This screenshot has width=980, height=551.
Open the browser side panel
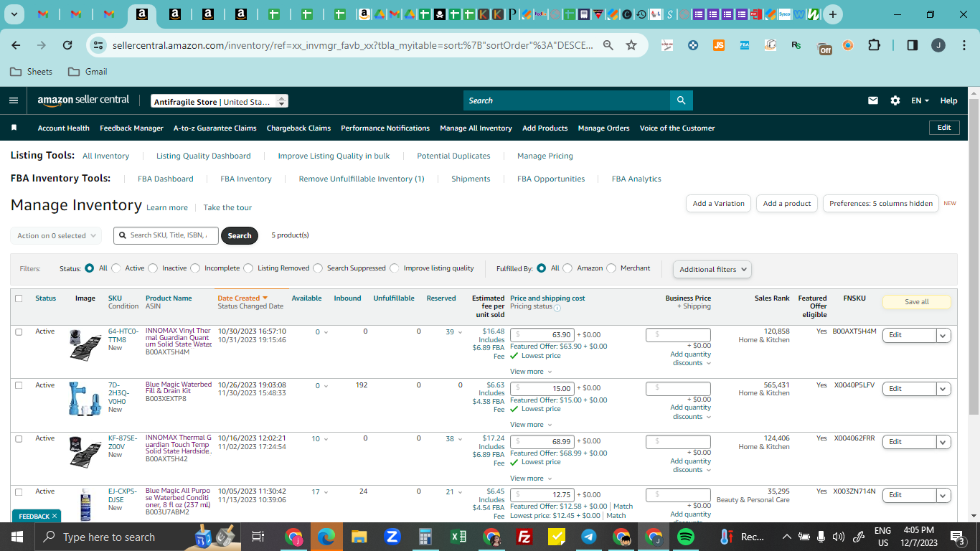(x=913, y=45)
